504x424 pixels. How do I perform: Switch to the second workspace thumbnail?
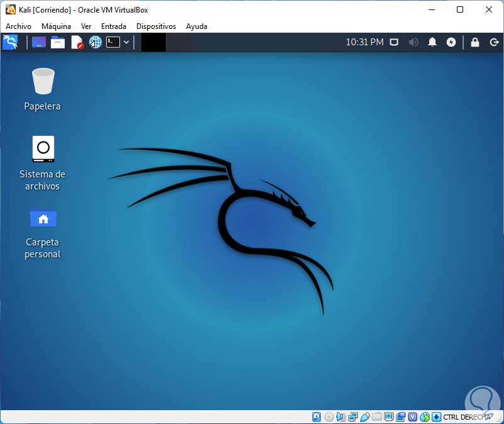(x=178, y=42)
